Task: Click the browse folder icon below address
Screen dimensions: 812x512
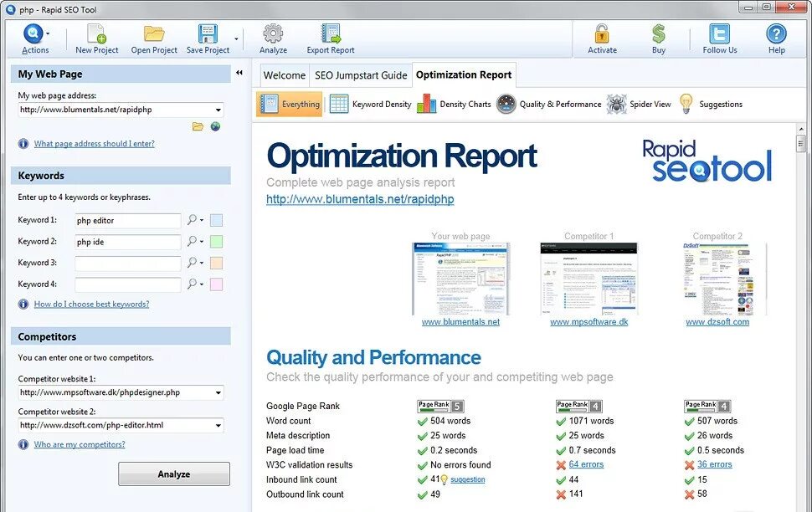Action: (198, 126)
